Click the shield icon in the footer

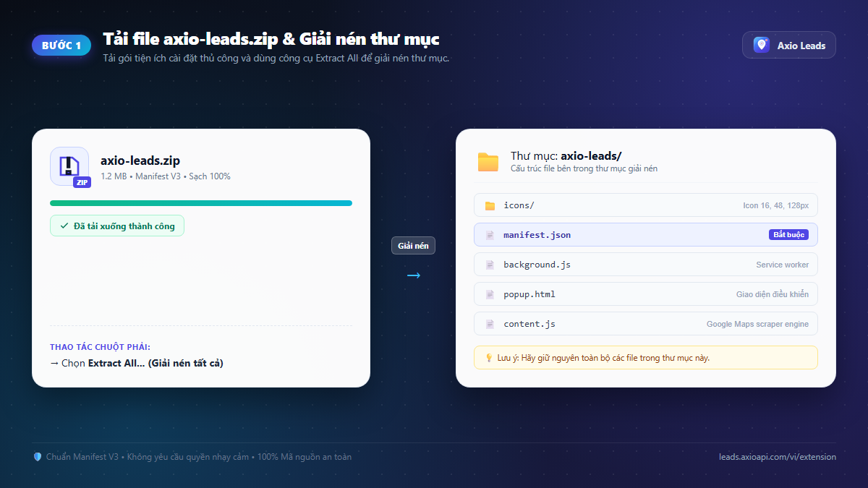point(38,457)
